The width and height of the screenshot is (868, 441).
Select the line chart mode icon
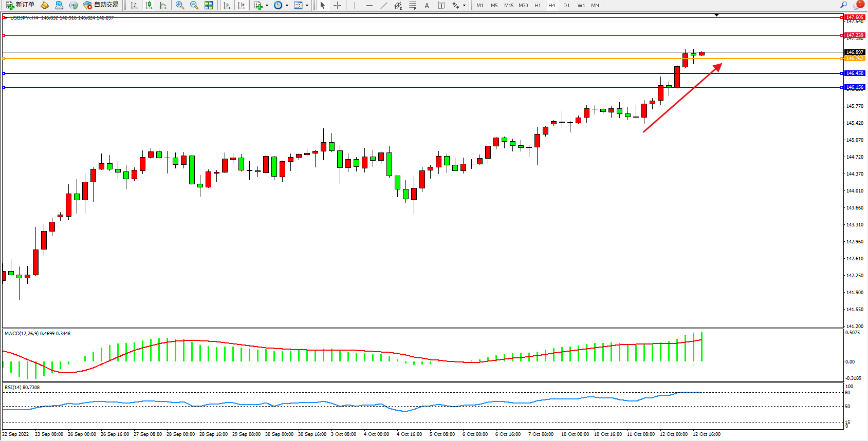coord(163,5)
